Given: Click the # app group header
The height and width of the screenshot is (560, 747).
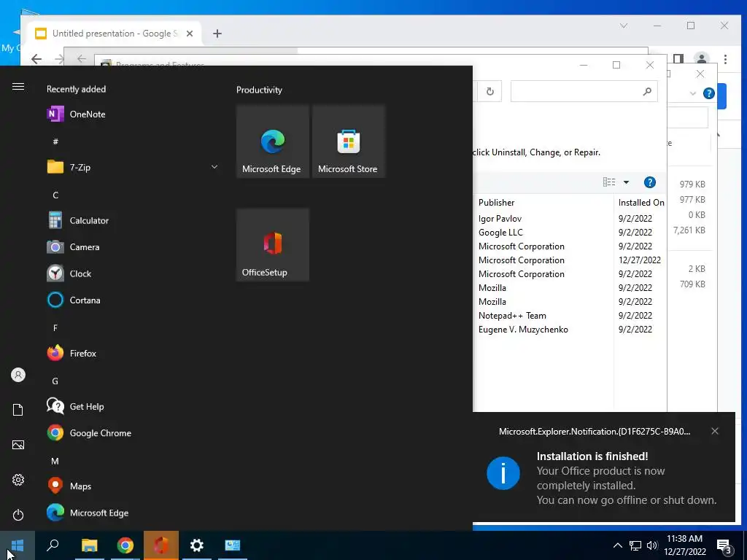Looking at the screenshot, I should (x=55, y=141).
